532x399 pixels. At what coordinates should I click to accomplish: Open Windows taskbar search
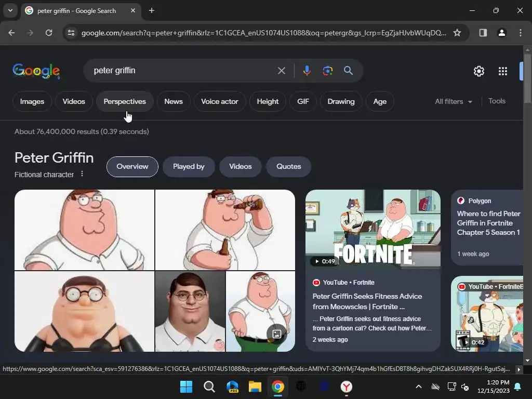pyautogui.click(x=209, y=387)
